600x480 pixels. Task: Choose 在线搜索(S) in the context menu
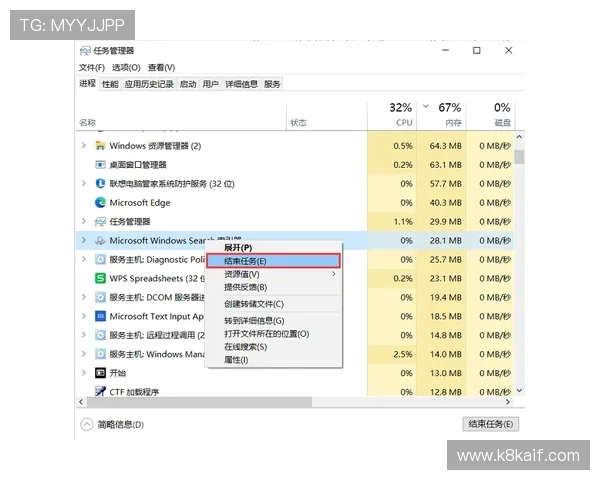coord(274,347)
